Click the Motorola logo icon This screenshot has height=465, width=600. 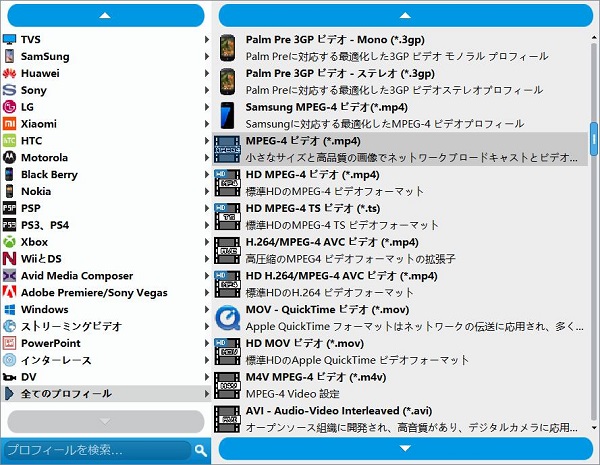(x=10, y=158)
